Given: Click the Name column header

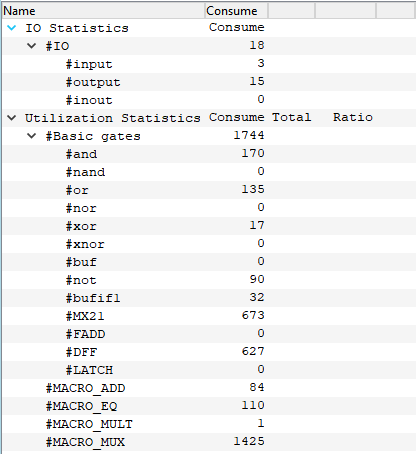Looking at the screenshot, I should coord(103,11).
